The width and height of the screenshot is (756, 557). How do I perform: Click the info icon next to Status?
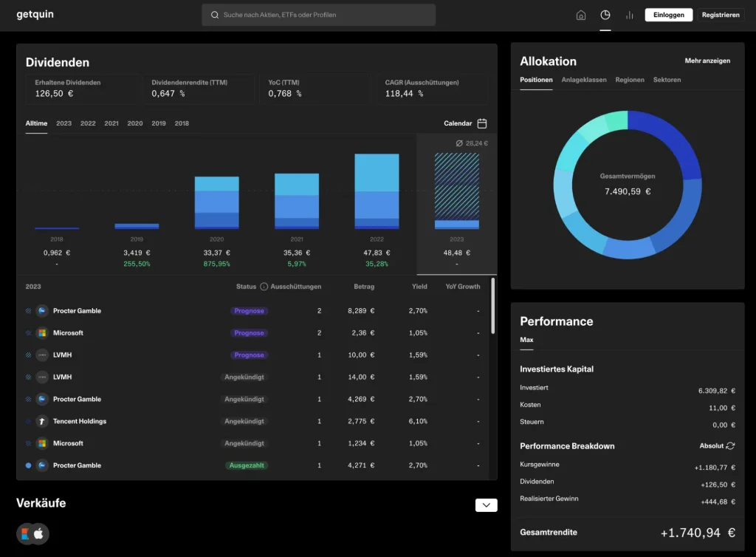pyautogui.click(x=264, y=287)
